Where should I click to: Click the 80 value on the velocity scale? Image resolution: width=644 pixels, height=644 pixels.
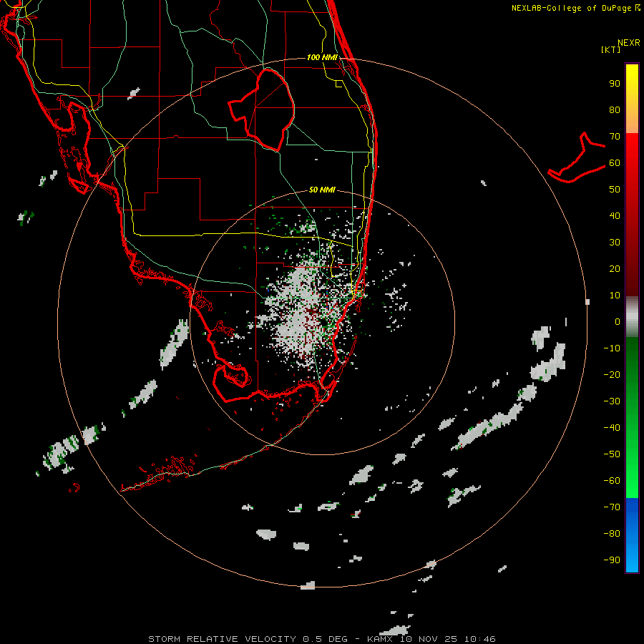pyautogui.click(x=615, y=109)
